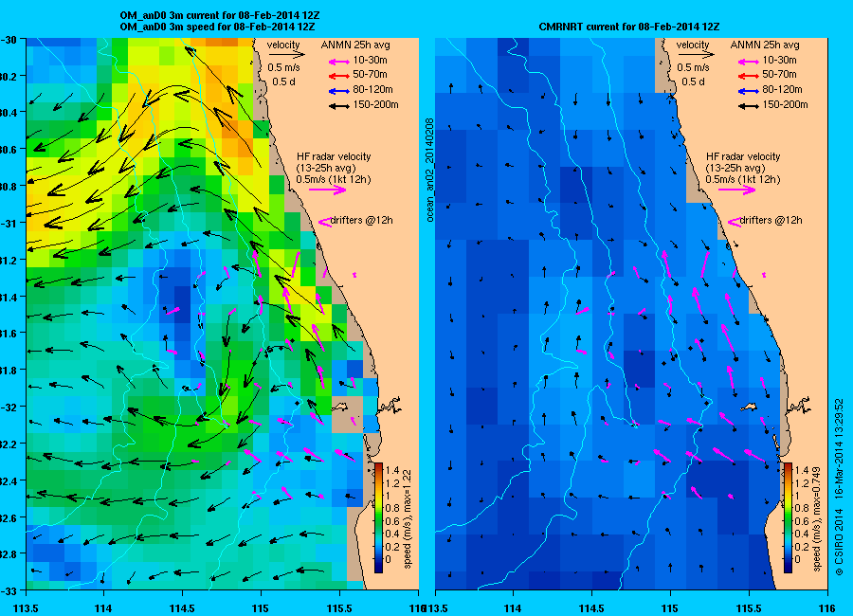Click the black 150-200m arrow in CMRNRT legend

tap(749, 105)
